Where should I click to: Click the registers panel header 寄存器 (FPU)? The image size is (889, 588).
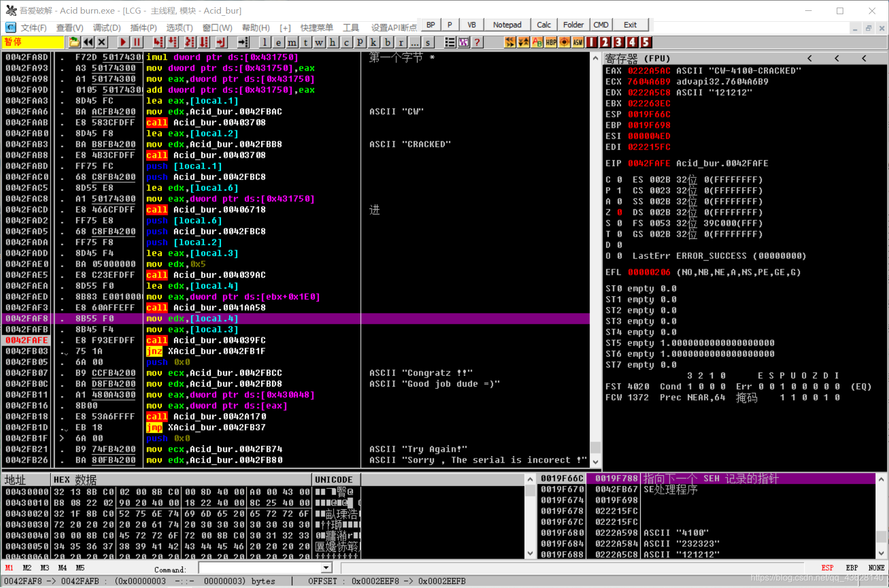point(637,58)
